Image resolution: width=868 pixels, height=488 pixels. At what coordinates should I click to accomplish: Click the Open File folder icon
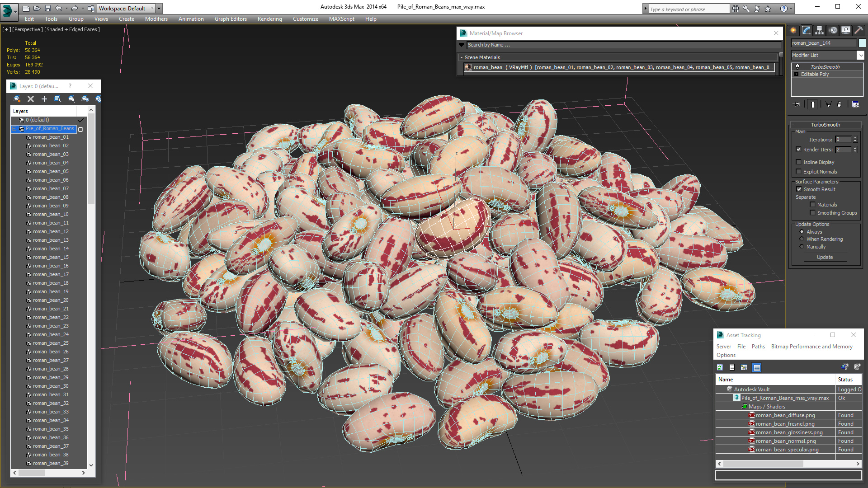coord(37,8)
